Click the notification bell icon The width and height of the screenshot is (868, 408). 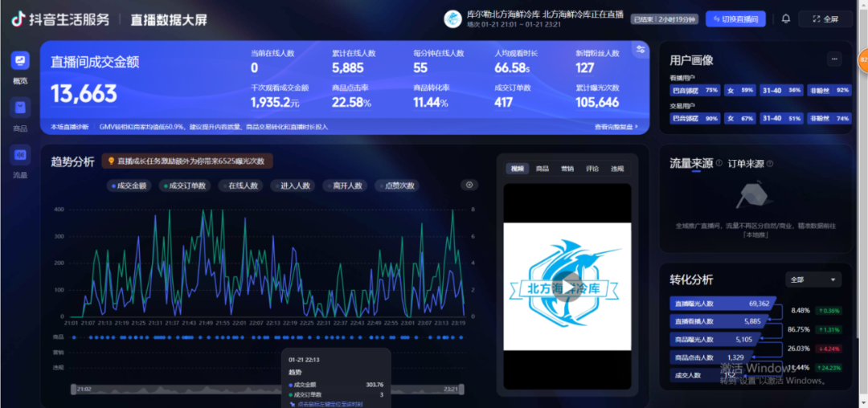click(x=785, y=19)
